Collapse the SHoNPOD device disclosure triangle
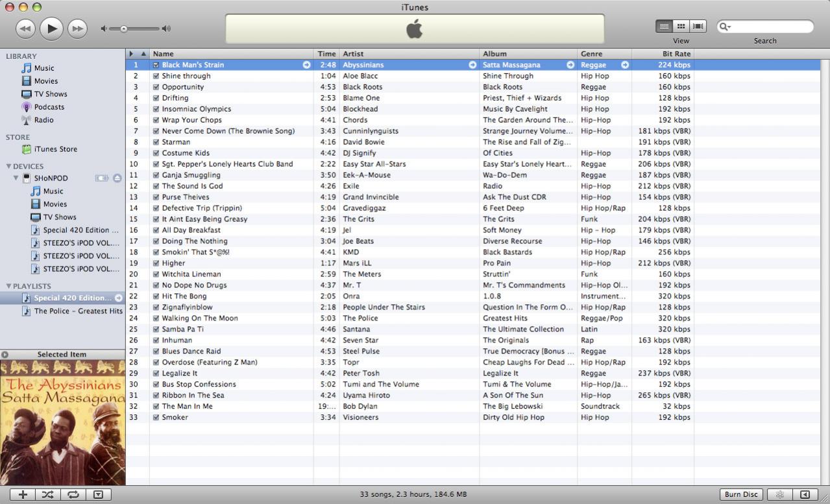The image size is (830, 504). [x=16, y=178]
